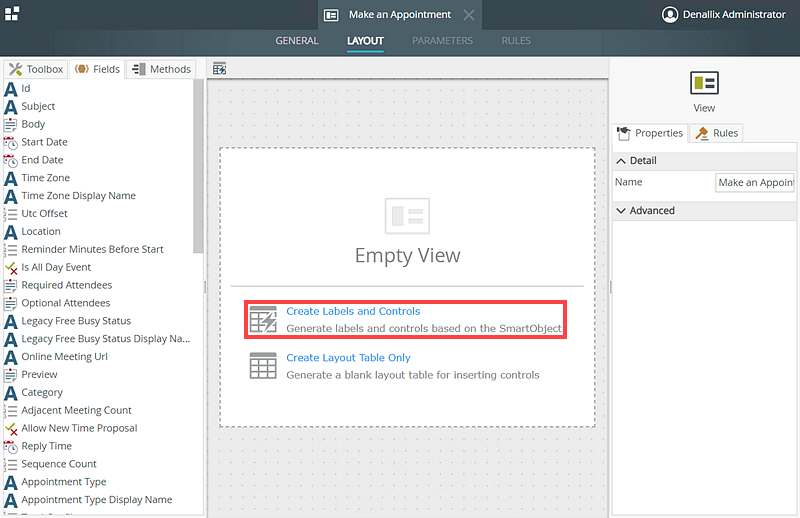800x518 pixels.
Task: Switch to the PARAMETERS tab
Action: pyautogui.click(x=442, y=41)
